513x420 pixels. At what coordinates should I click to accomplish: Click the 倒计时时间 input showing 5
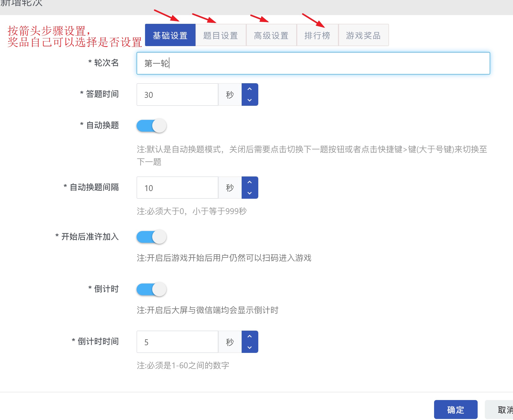coord(177,342)
